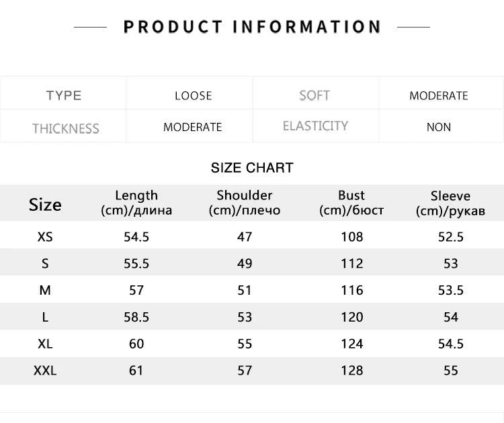Select the M size row label
The image size is (504, 423).
pyautogui.click(x=45, y=290)
